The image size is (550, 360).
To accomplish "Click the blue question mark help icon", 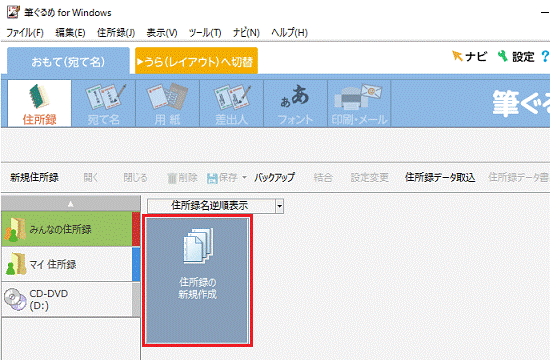I will click(545, 56).
